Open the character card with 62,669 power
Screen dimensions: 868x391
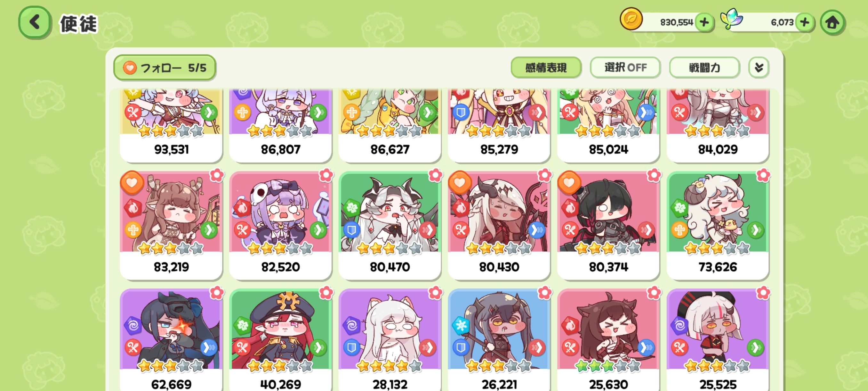(x=171, y=339)
